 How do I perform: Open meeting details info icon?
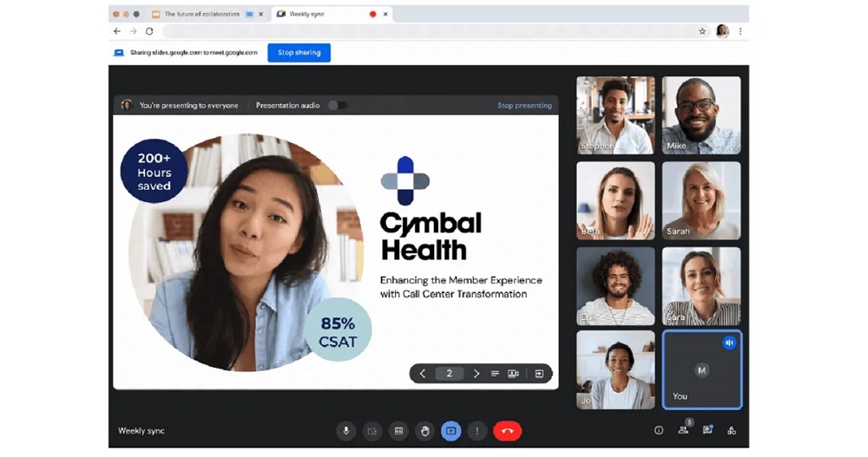(659, 430)
